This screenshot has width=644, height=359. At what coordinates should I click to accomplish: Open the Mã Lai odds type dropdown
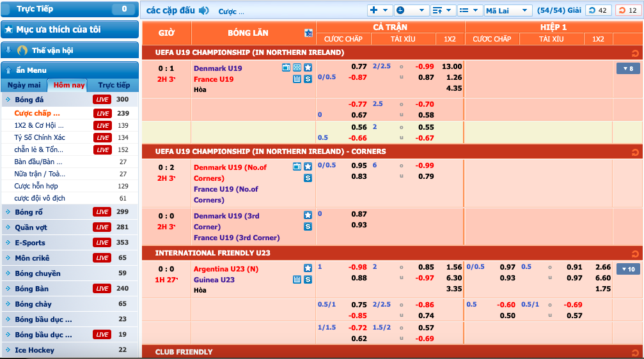pyautogui.click(x=508, y=11)
